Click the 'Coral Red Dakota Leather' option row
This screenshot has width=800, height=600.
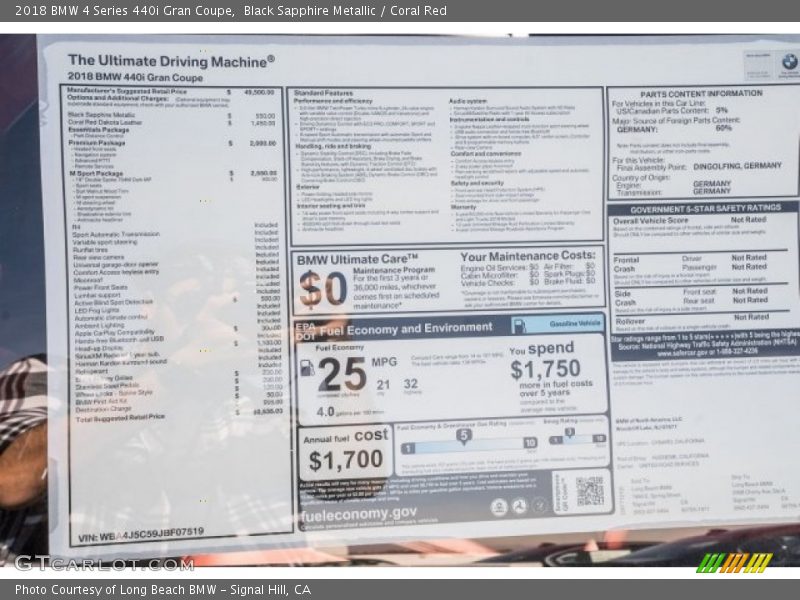coord(171,122)
